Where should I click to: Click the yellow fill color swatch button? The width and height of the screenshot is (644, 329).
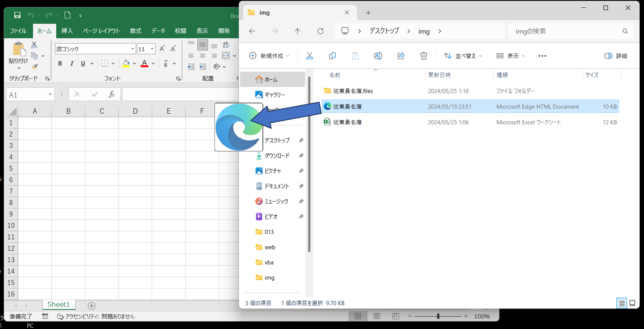tap(126, 64)
